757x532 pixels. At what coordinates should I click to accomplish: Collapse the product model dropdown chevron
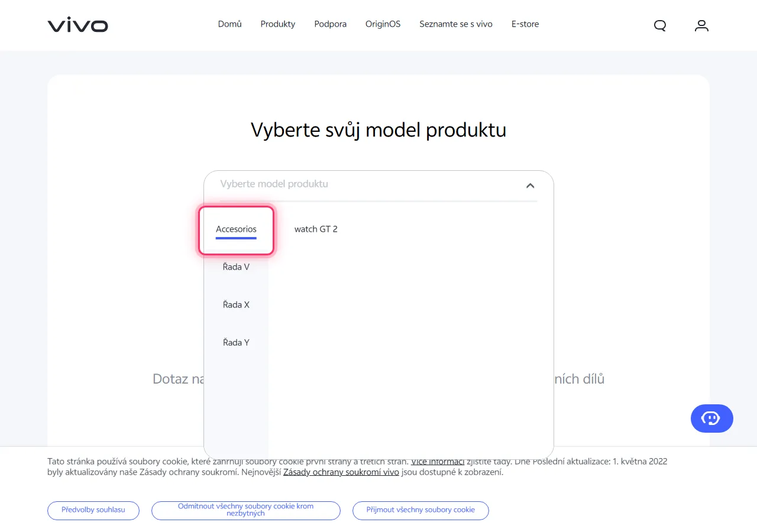530,185
